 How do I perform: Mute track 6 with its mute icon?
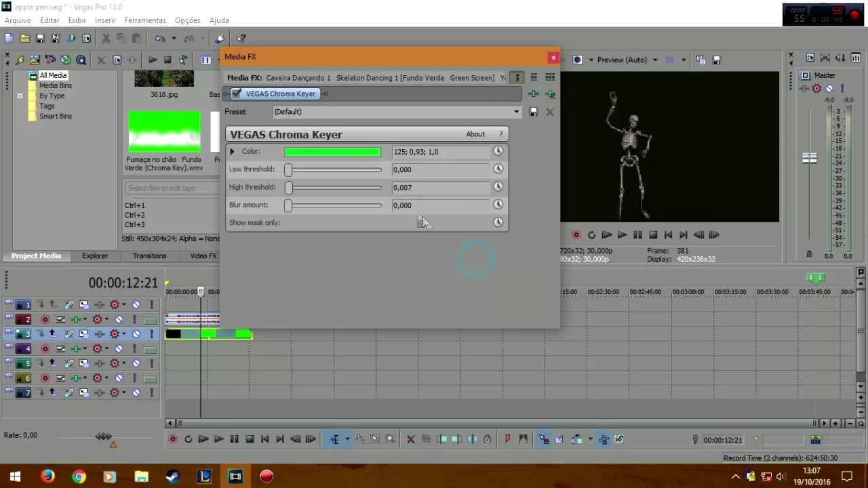pyautogui.click(x=119, y=378)
